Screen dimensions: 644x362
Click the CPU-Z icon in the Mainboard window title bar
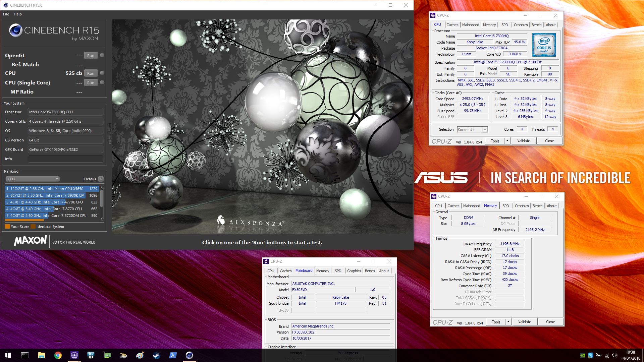point(266,261)
